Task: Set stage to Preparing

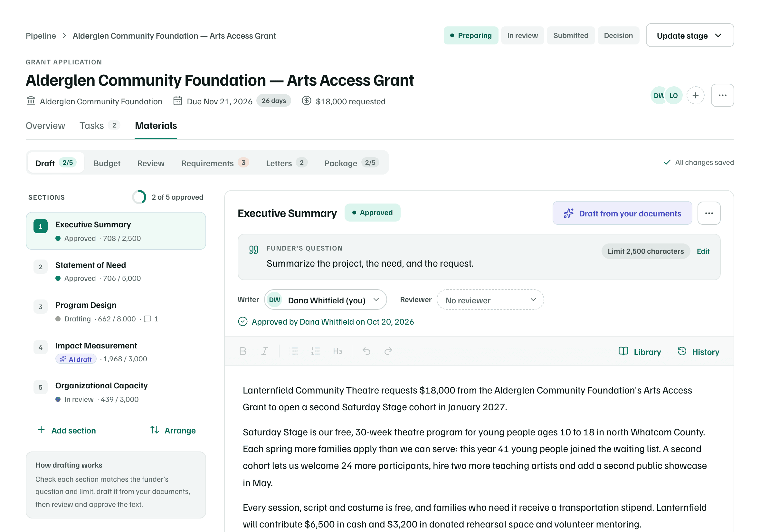Action: pos(471,35)
